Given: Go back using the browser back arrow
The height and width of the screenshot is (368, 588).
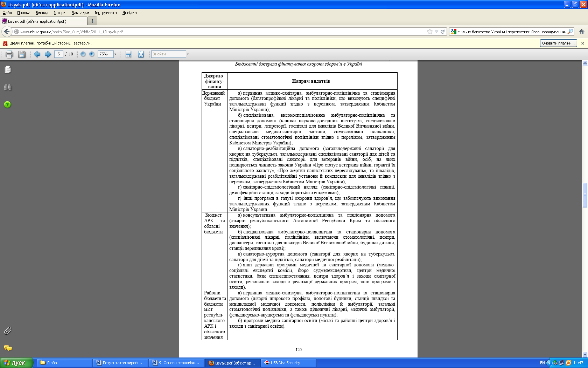Looking at the screenshot, I should coord(7,32).
